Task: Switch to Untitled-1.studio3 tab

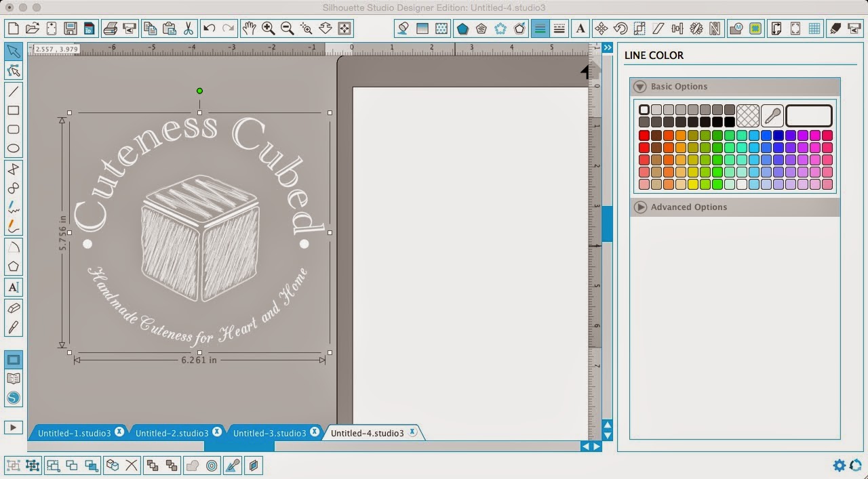Action: (x=74, y=433)
